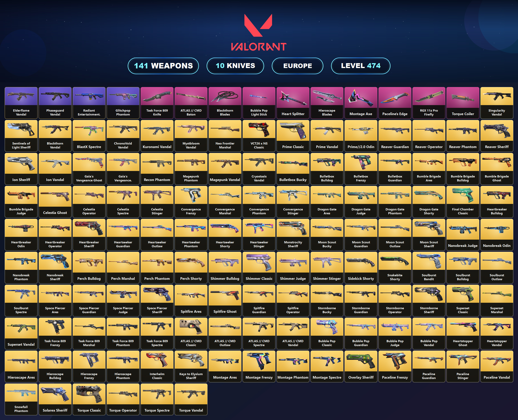Click the Soulburst Bandit card
This screenshot has height=420, width=518.
[429, 267]
